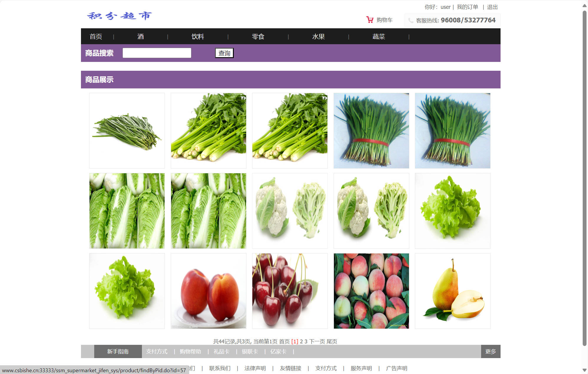Click the 我的订单 link

coord(467,7)
